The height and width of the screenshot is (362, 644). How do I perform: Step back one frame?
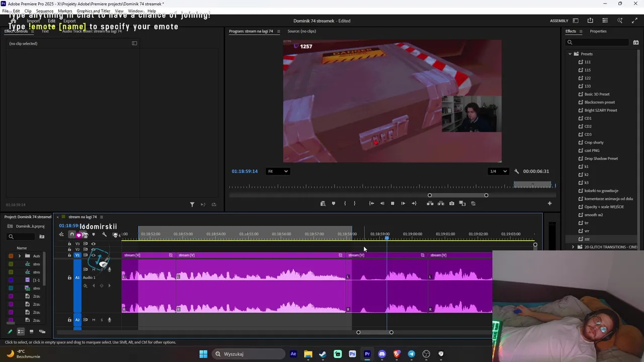(382, 204)
